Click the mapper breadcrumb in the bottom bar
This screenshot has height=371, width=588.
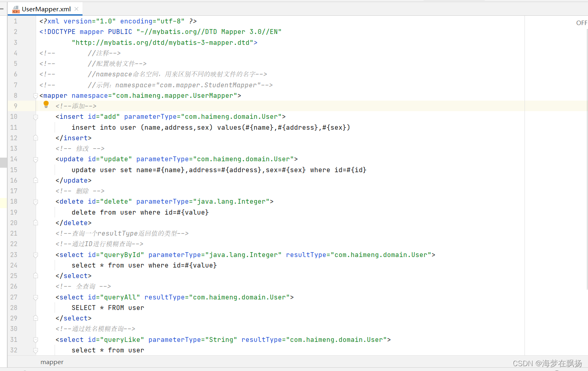52,362
